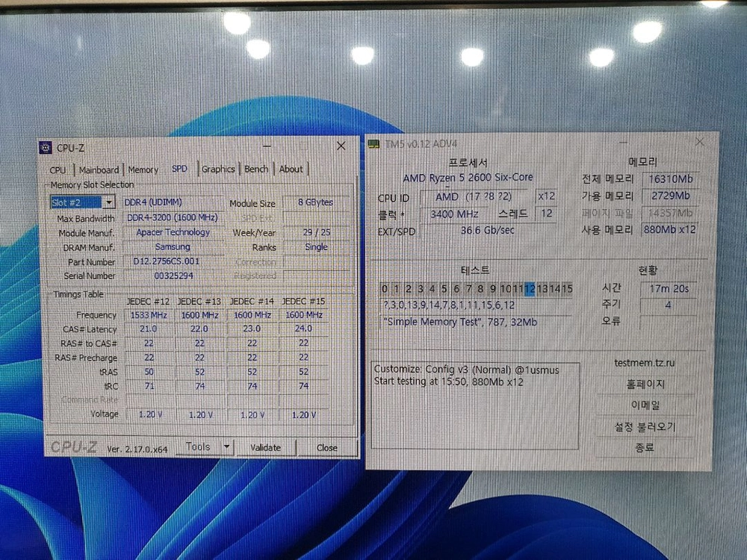This screenshot has height=560, width=747.
Task: Click the 36.6 Gb/sec EXT/SPD field
Action: [x=488, y=231]
